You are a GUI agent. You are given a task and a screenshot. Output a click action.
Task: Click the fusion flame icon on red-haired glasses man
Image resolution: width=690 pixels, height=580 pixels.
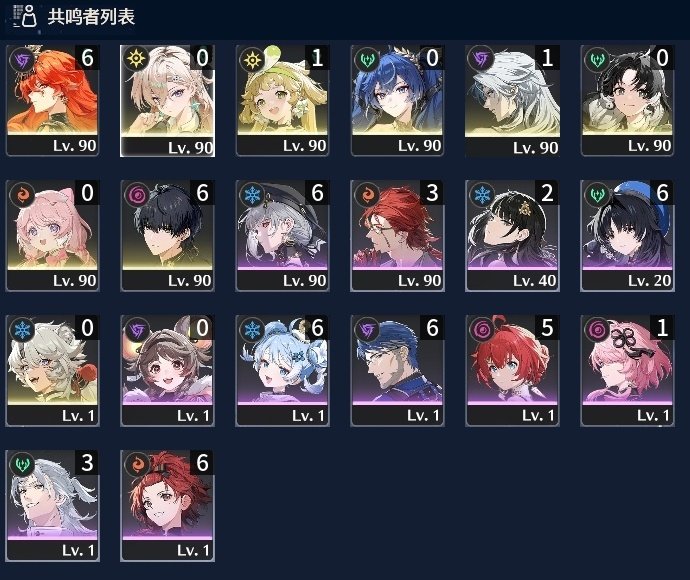click(x=367, y=195)
